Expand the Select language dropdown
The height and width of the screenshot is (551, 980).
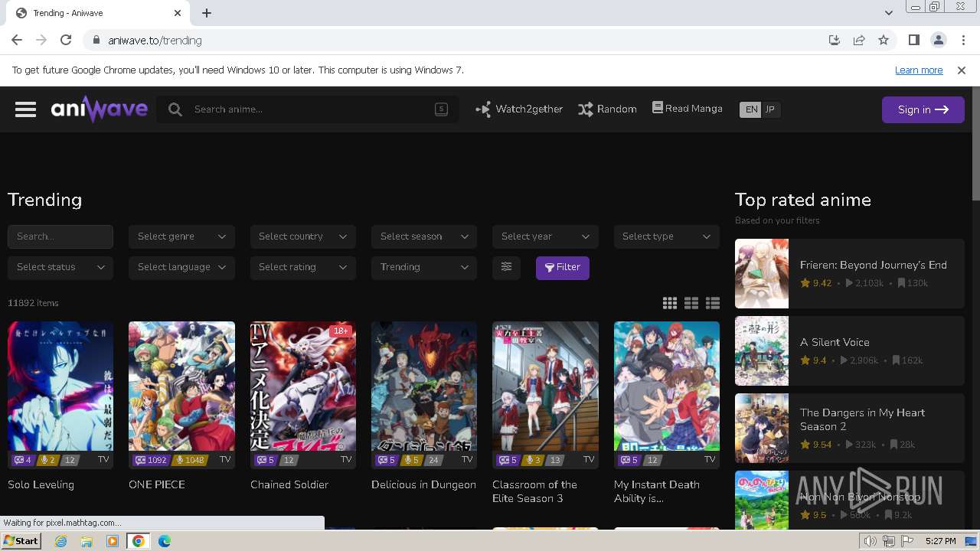[x=181, y=267]
